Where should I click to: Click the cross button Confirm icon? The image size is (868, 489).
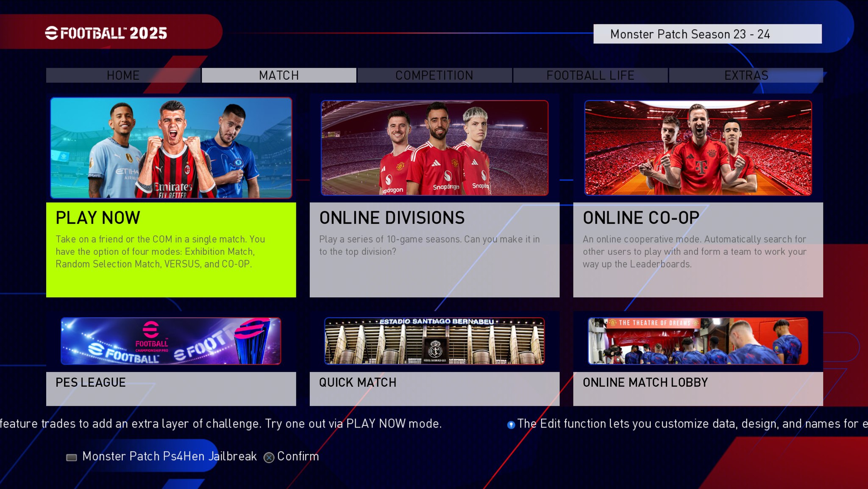click(269, 457)
